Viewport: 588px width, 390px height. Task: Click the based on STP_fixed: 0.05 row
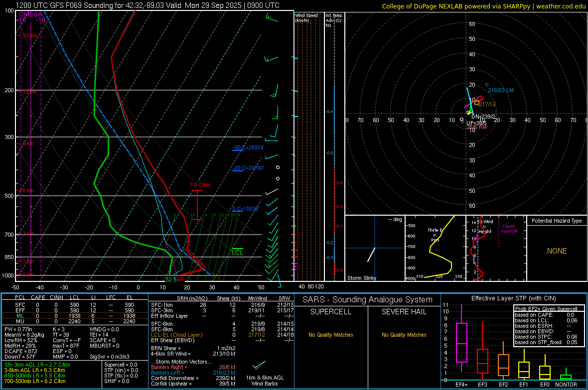point(546,342)
